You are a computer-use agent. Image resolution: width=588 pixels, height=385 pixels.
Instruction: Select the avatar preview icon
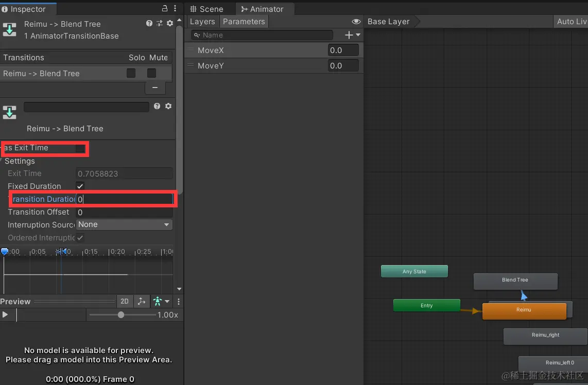[x=158, y=302]
